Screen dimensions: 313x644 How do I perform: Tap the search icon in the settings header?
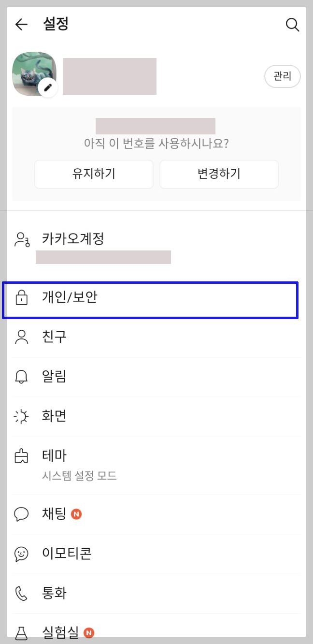[293, 25]
